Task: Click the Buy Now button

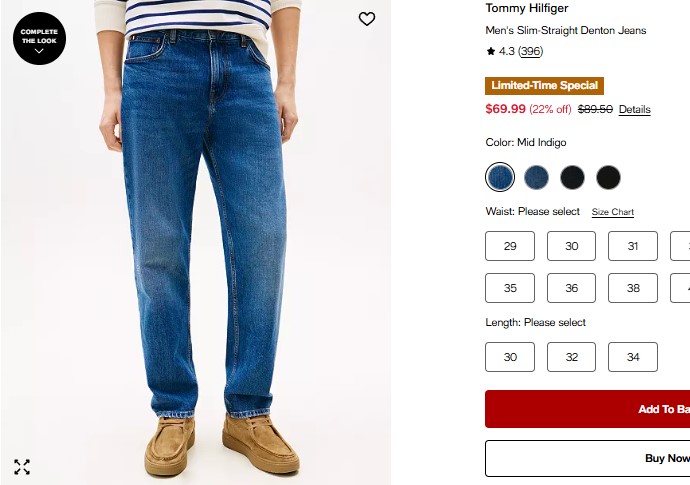Action: [587, 458]
